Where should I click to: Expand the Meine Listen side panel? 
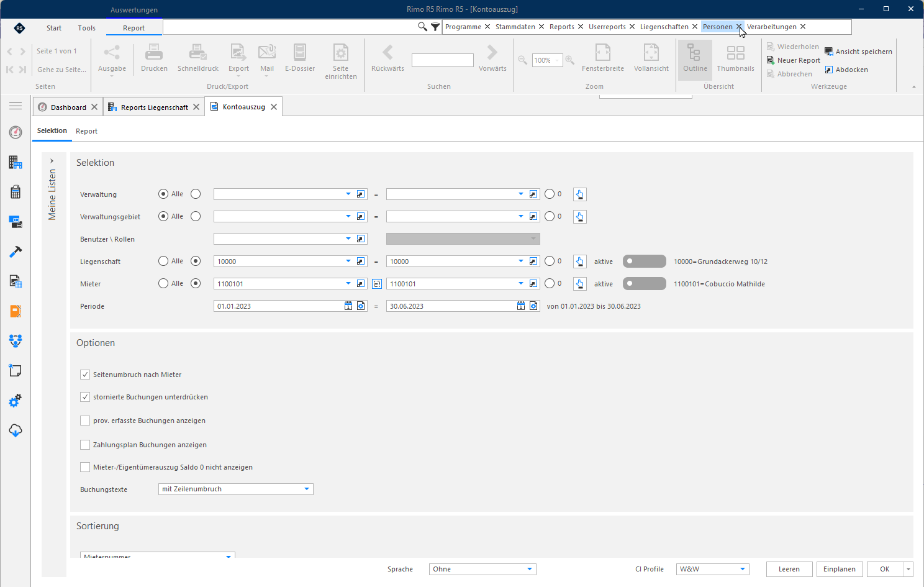[x=52, y=161]
